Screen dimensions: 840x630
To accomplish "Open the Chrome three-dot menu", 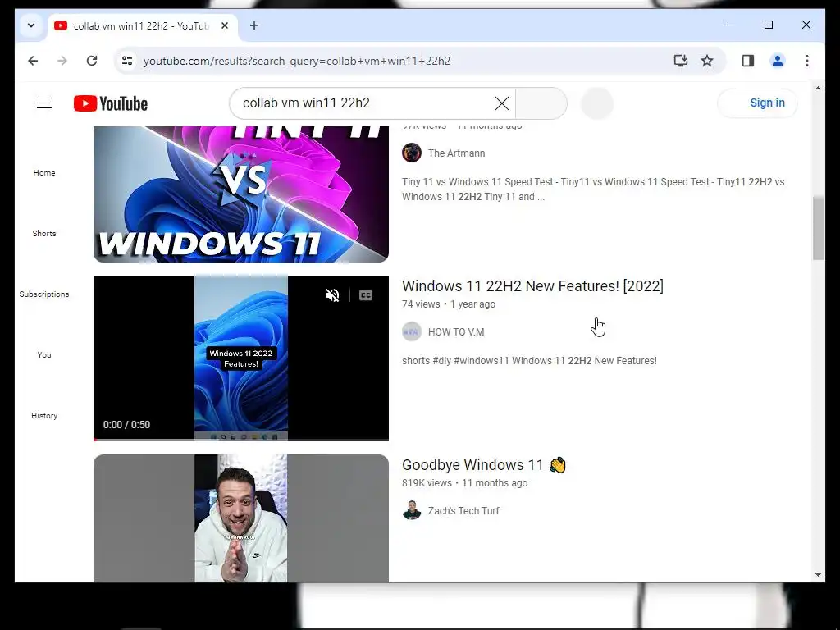I will tap(807, 61).
